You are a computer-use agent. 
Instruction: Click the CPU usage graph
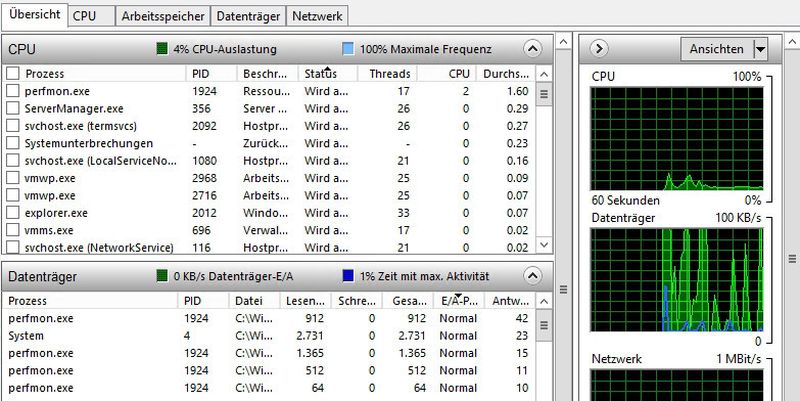click(x=677, y=138)
